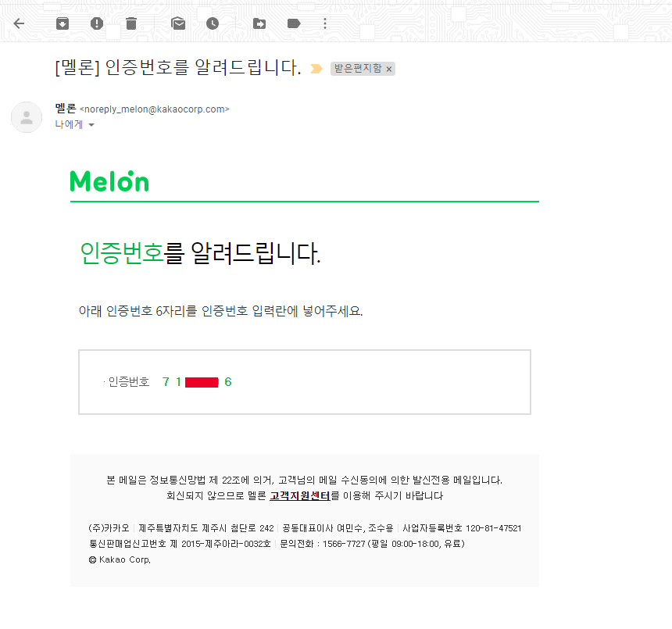Archive this Melon email
This screenshot has width=672, height=629.
click(x=63, y=23)
